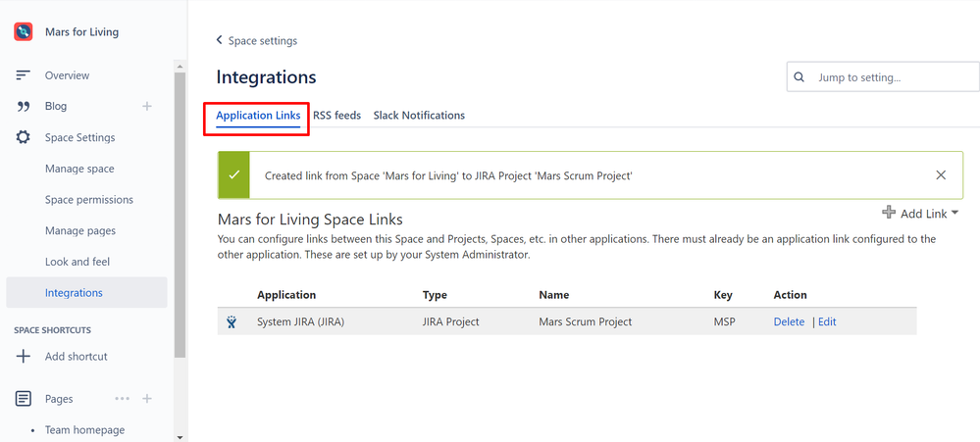Click the Mars for Living space title
This screenshot has width=980, height=442.
(81, 31)
